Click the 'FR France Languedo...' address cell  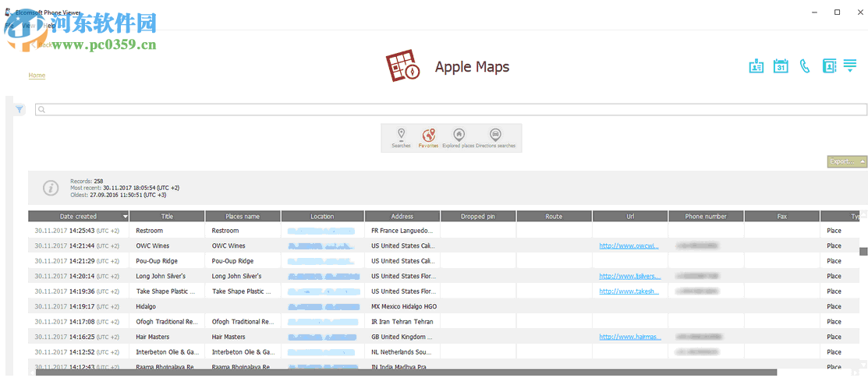coord(402,231)
